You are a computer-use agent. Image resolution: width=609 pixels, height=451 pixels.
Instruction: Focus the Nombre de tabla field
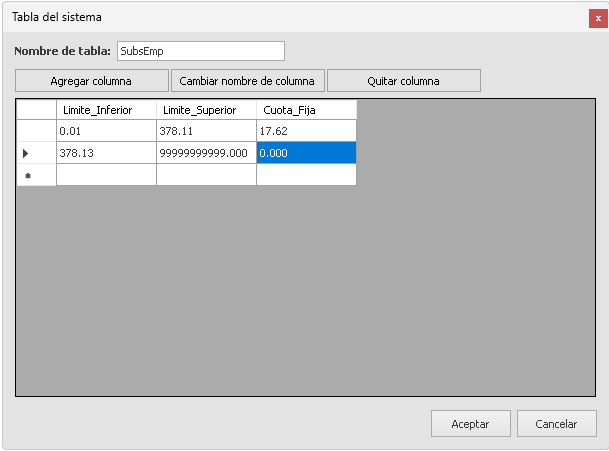click(200, 51)
